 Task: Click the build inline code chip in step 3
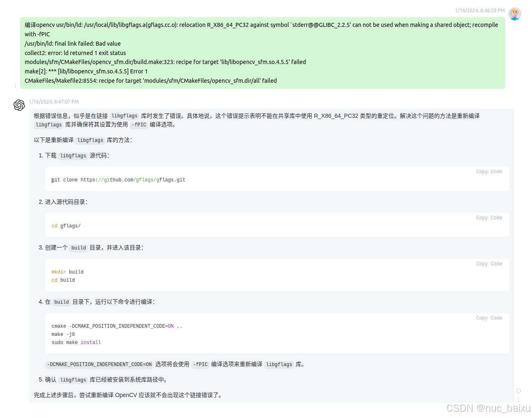[x=78, y=247]
